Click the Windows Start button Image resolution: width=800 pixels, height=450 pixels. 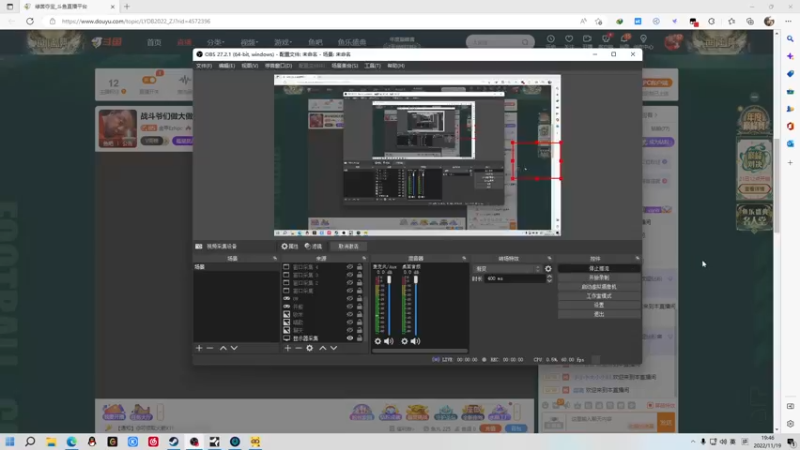[10, 441]
